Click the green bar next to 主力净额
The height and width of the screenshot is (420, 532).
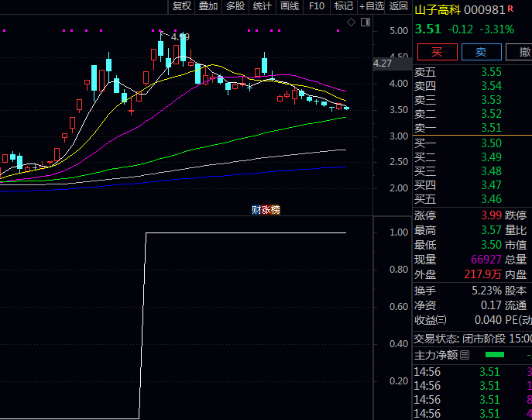pyautogui.click(x=494, y=356)
